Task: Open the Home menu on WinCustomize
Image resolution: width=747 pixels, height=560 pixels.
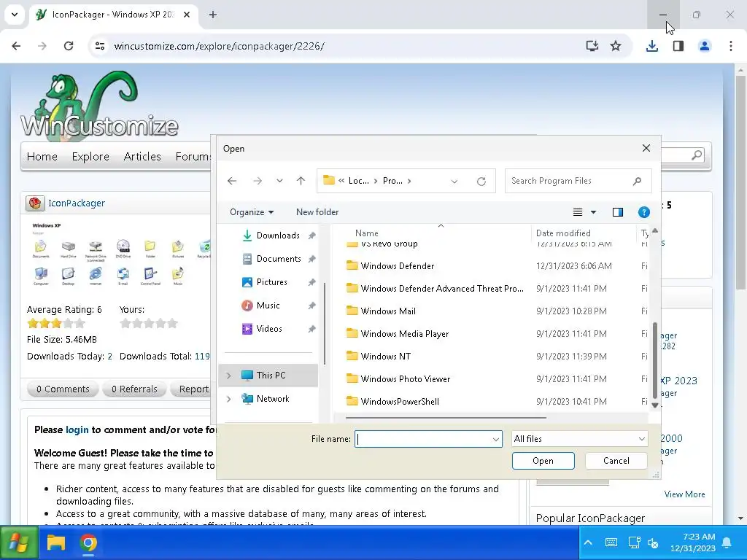Action: click(42, 157)
